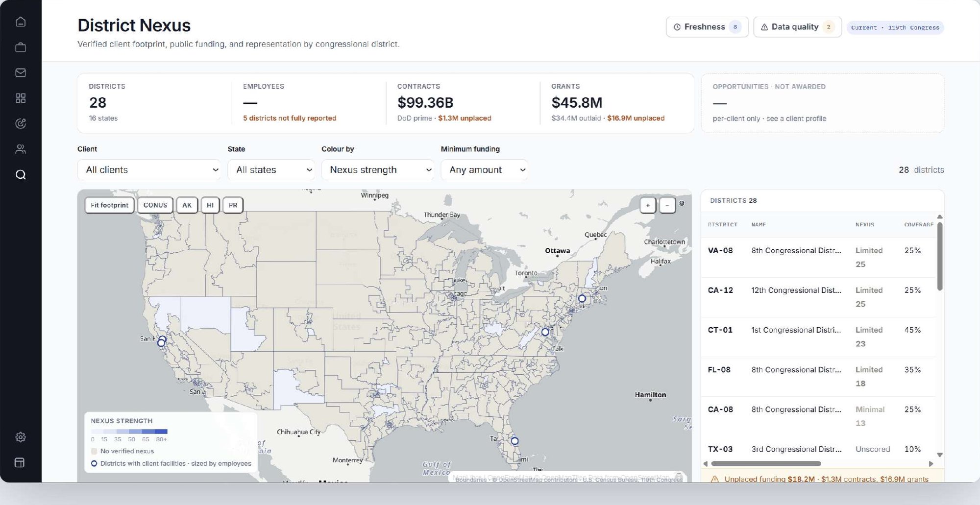Screen dimensions: 980x505
Task: Open the map layers icon
Action: click(x=682, y=203)
